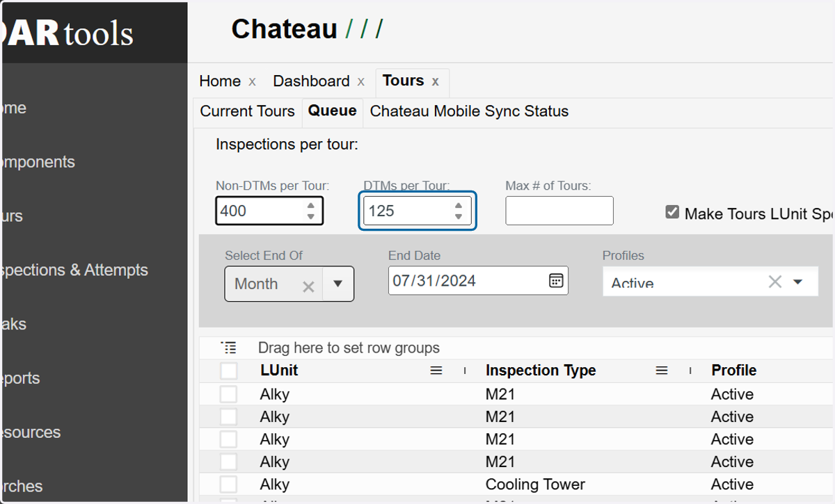Open Inspections & Attempts in the sidebar
The height and width of the screenshot is (504, 835).
[x=75, y=270]
